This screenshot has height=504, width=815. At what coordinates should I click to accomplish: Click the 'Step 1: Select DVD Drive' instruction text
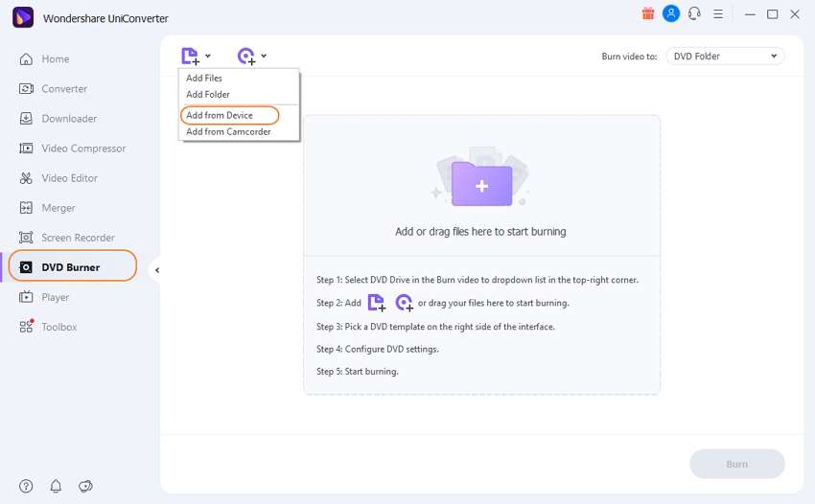[x=477, y=280]
